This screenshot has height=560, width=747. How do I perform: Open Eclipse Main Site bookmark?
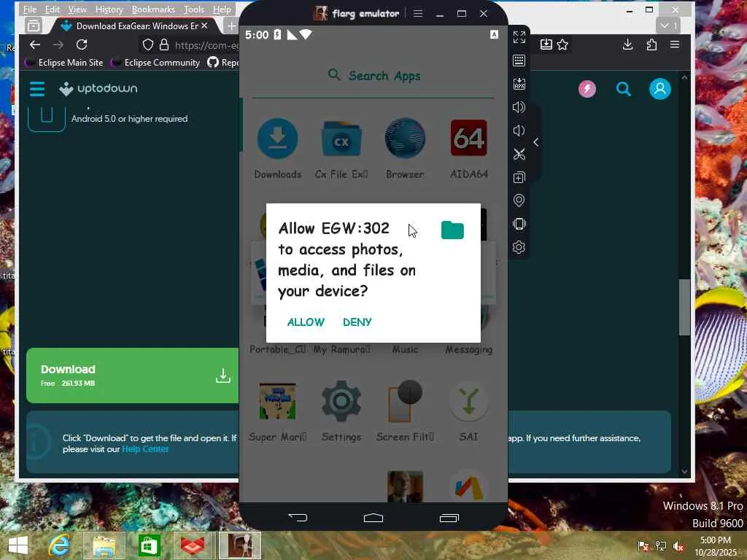coord(64,63)
